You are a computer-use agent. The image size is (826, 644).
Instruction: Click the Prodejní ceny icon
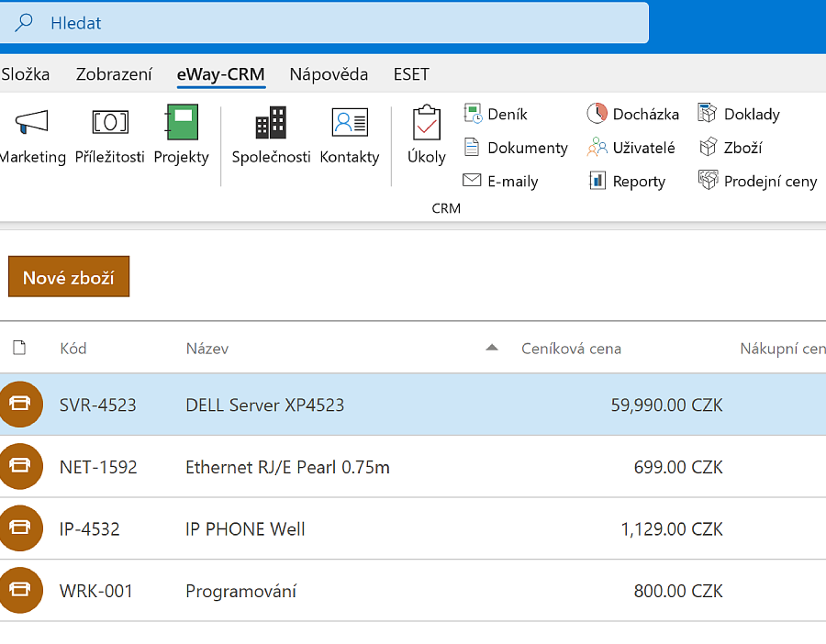pyautogui.click(x=708, y=180)
